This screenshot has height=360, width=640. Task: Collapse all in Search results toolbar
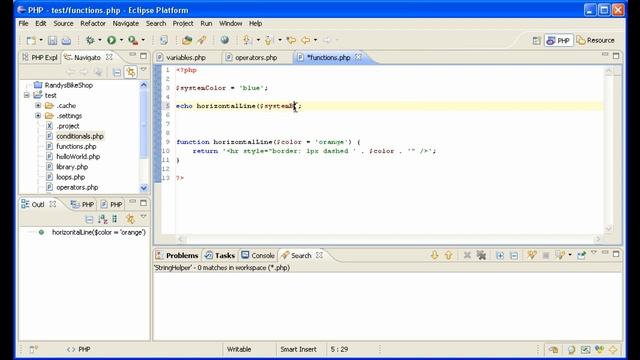514,256
